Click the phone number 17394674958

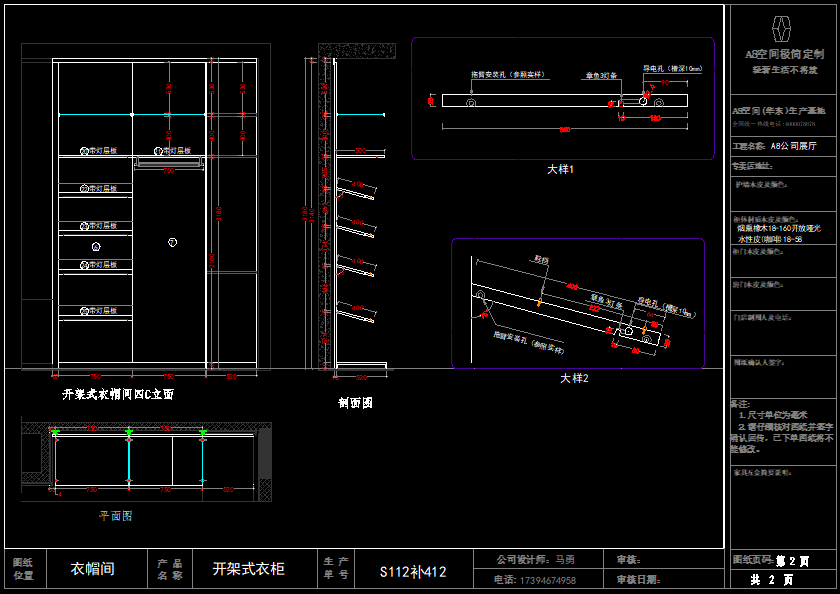pyautogui.click(x=535, y=580)
